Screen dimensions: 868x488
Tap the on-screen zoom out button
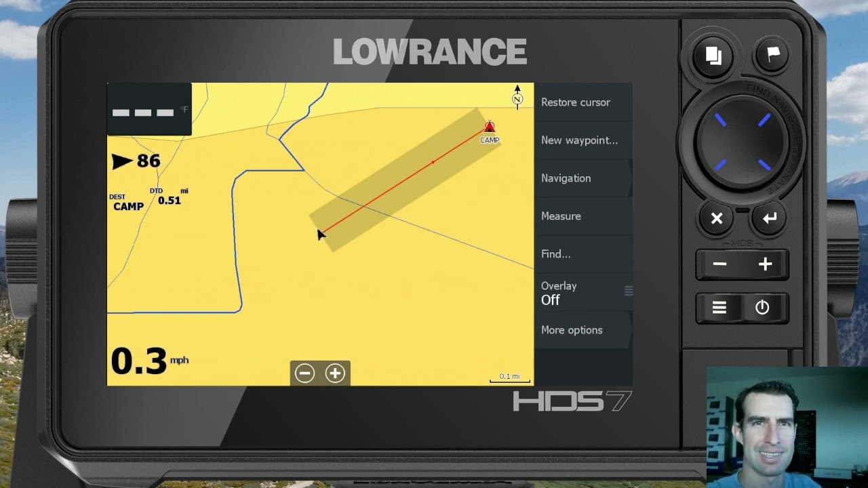[304, 373]
